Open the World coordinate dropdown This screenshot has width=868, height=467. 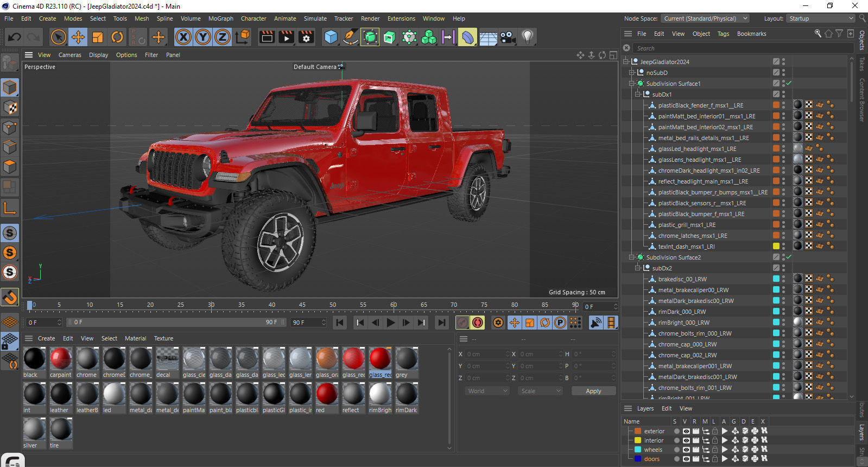(x=487, y=391)
